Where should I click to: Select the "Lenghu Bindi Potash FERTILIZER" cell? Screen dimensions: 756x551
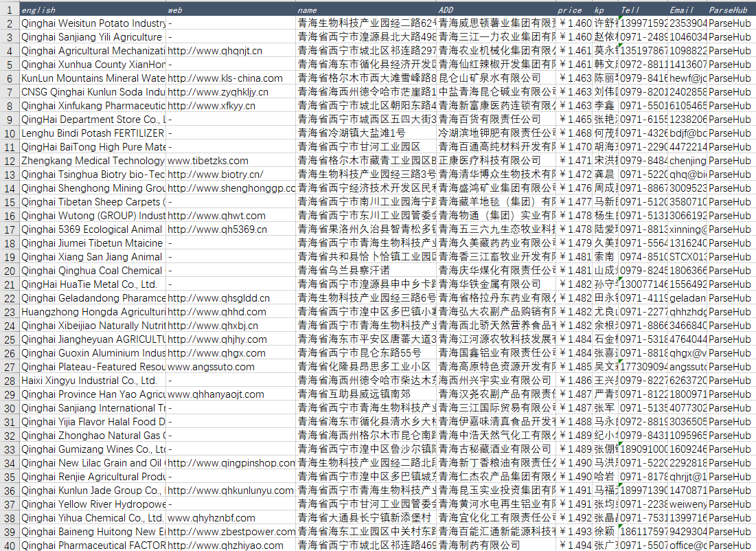(93, 133)
